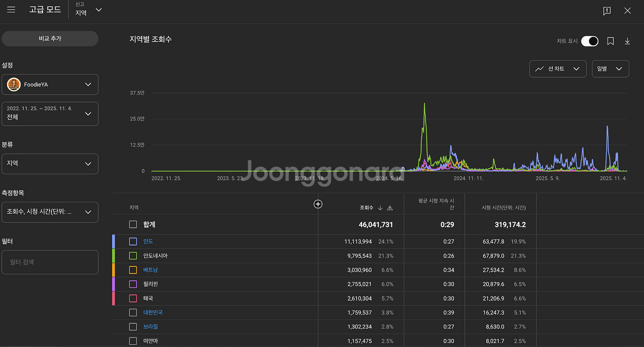The height and width of the screenshot is (347, 644).
Task: Open the date range 전체 dropdown
Action: point(50,114)
